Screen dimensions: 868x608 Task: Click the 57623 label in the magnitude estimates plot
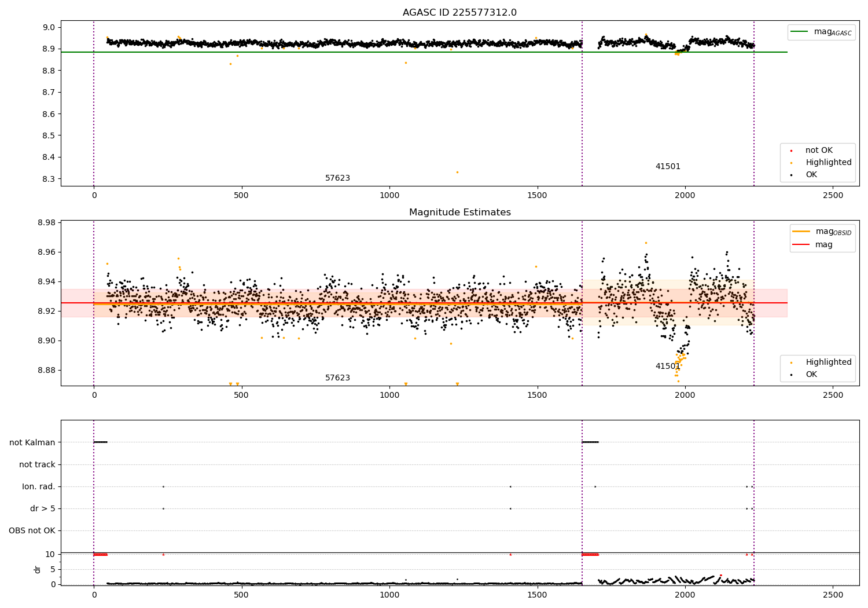coord(337,378)
